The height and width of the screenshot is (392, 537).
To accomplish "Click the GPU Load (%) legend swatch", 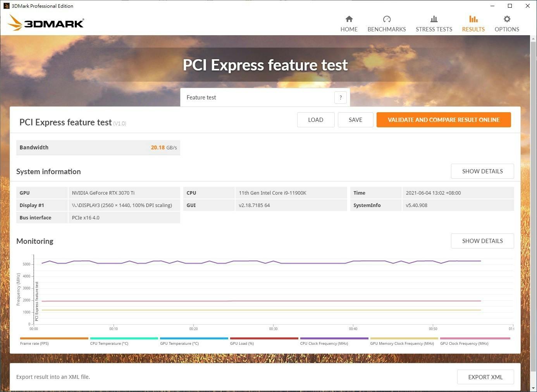I will (264, 338).
